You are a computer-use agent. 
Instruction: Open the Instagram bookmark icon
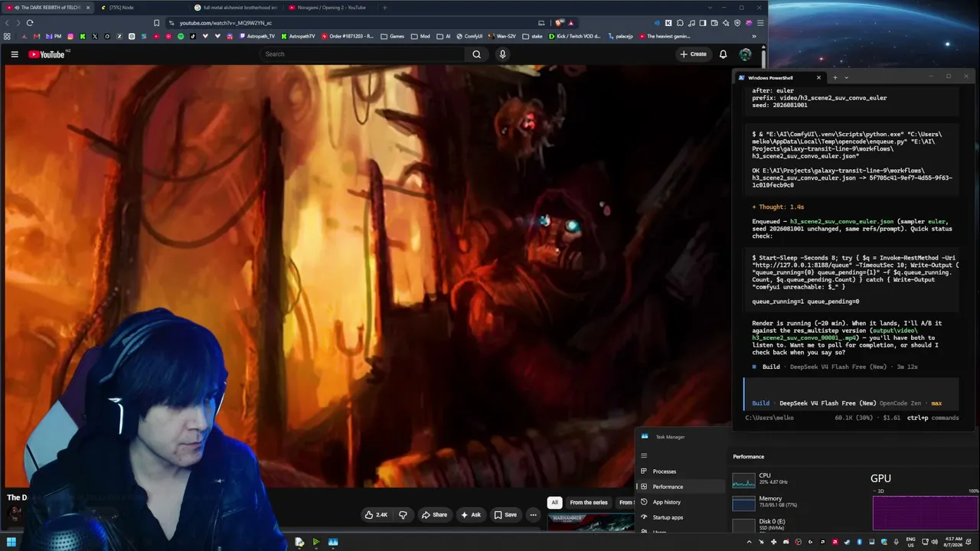[x=70, y=36]
